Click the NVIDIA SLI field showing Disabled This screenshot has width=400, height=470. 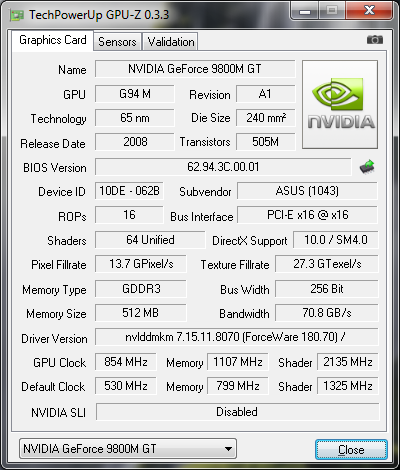point(237,412)
